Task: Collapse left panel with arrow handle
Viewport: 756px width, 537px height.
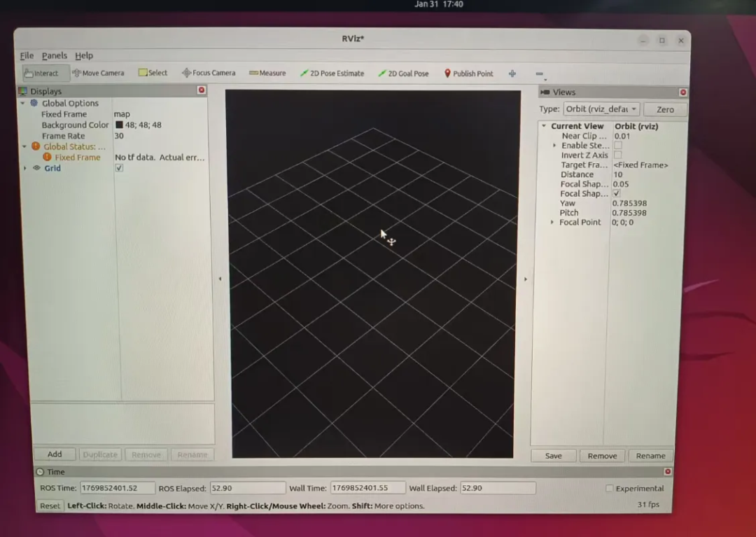Action: (x=220, y=279)
